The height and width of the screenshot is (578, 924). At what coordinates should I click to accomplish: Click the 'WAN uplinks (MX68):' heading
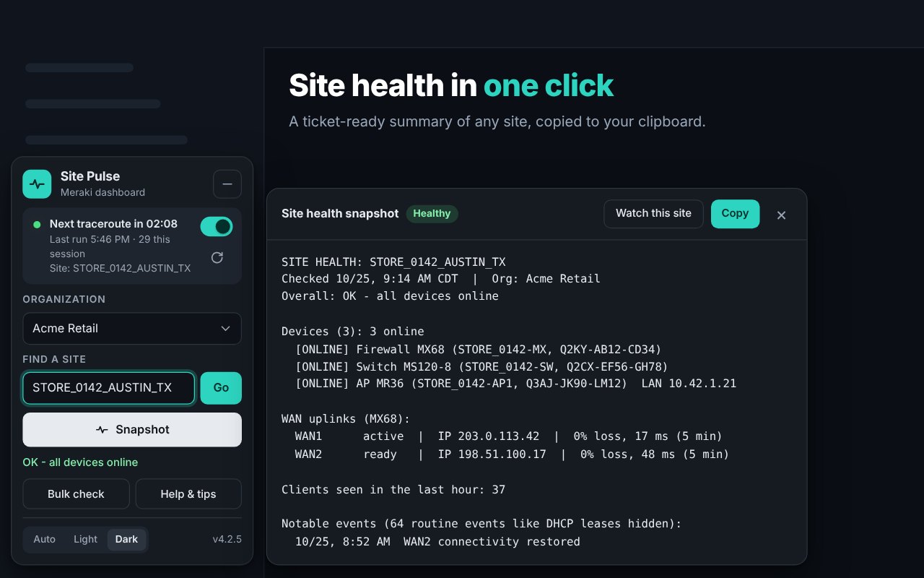click(x=346, y=419)
